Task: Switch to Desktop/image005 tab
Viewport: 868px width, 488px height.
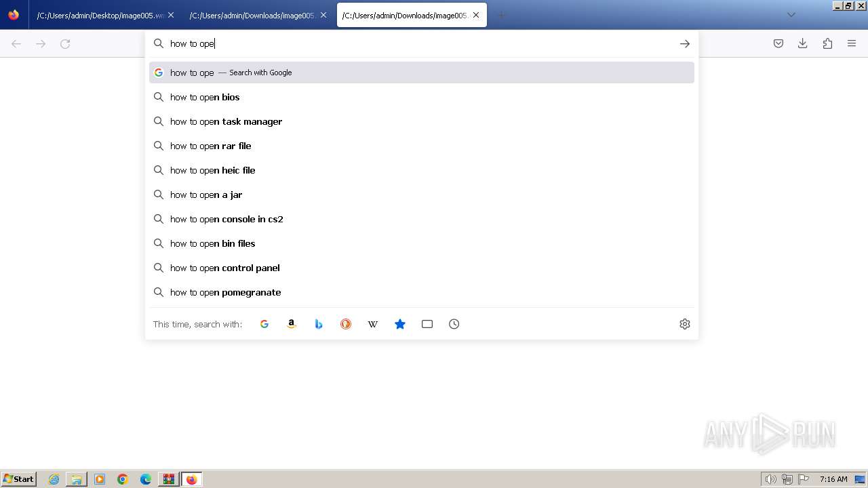Action: [x=105, y=15]
